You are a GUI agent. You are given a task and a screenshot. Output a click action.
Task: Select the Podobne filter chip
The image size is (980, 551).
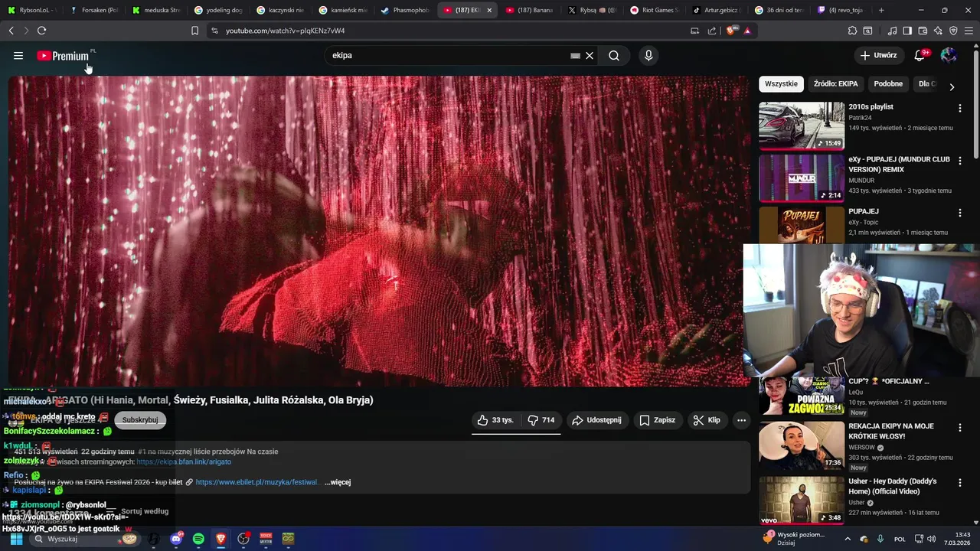[x=888, y=83]
